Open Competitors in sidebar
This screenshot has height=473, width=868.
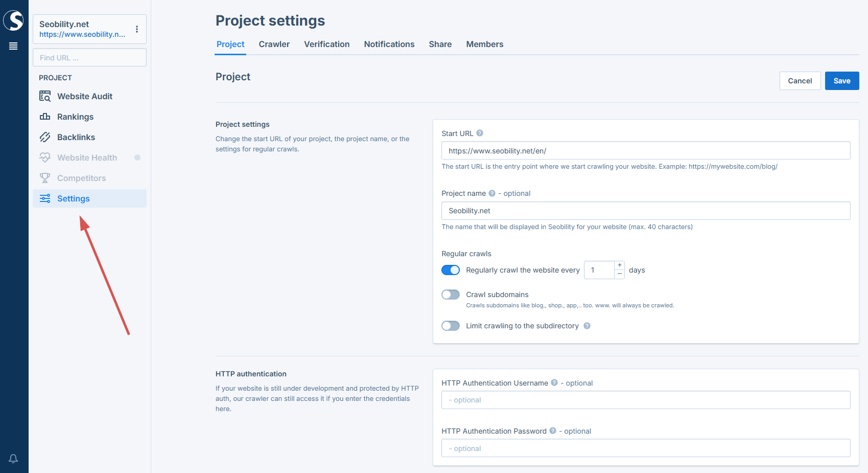click(x=89, y=178)
